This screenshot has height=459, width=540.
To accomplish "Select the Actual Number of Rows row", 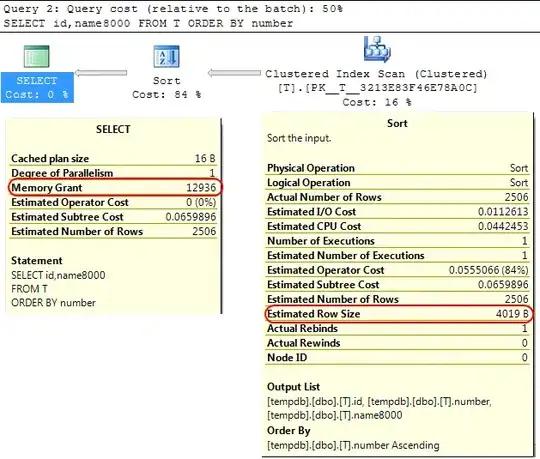I will coord(398,197).
